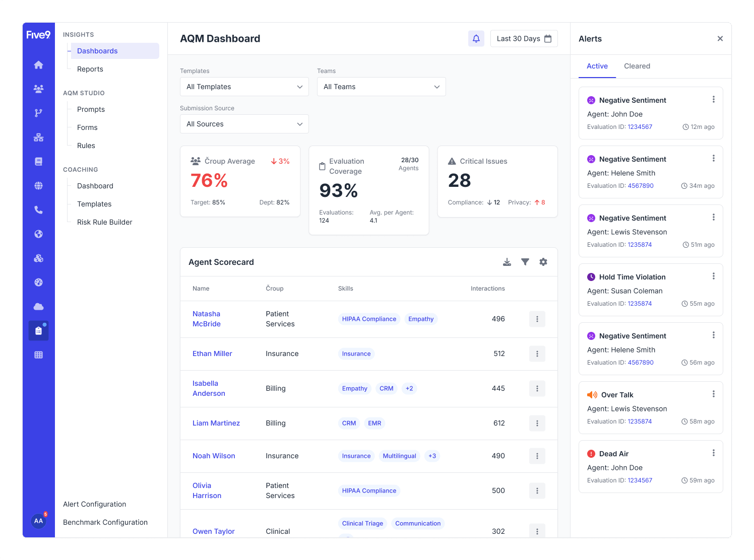Open Agent Scorecard settings gear
This screenshot has width=754, height=560.
pos(543,262)
